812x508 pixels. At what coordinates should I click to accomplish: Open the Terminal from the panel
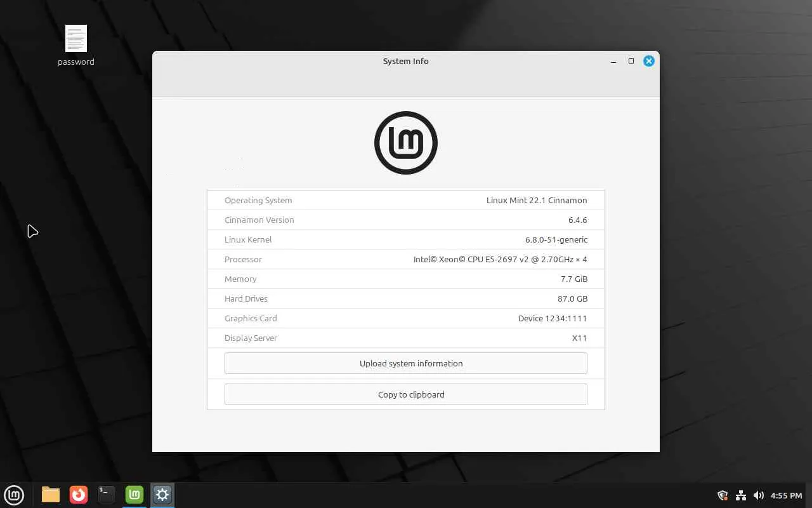107,495
